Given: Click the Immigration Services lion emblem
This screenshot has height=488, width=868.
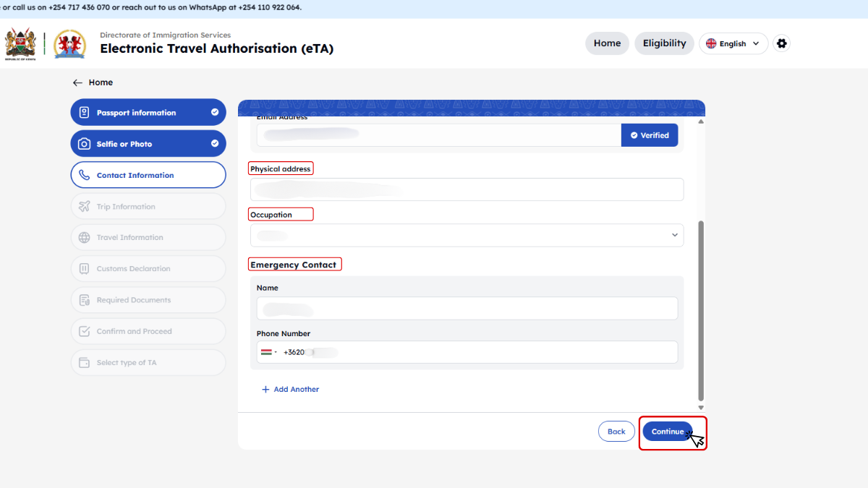Looking at the screenshot, I should click(x=69, y=44).
